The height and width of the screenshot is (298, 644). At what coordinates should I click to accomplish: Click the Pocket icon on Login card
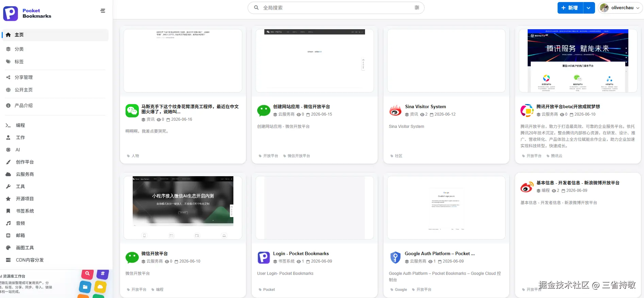(264, 258)
